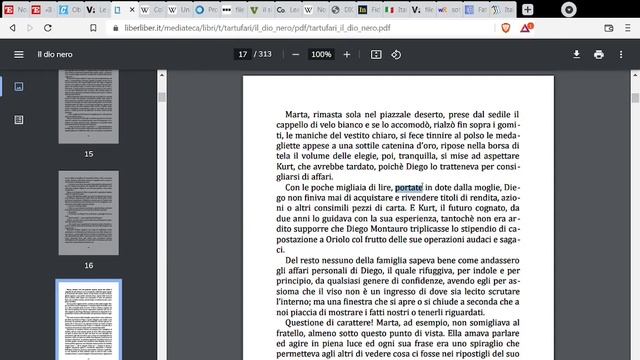
Task: Select the highlighted page 17 thumbnail
Action: (x=89, y=320)
